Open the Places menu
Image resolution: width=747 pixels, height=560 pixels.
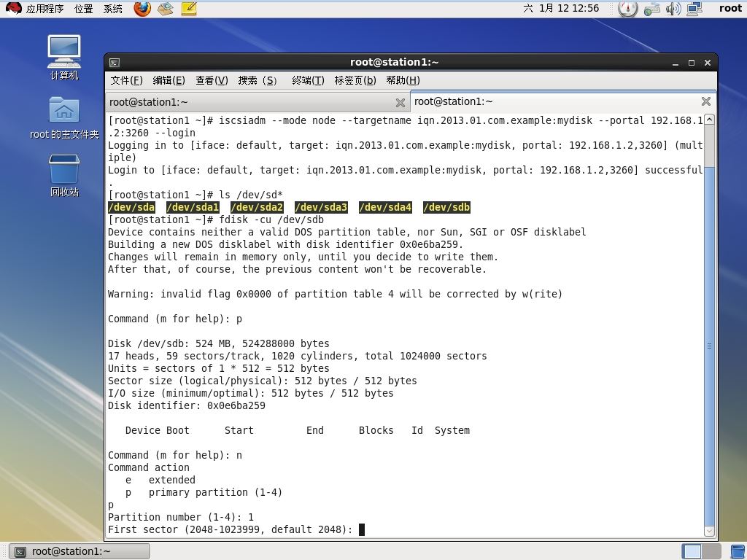[84, 9]
